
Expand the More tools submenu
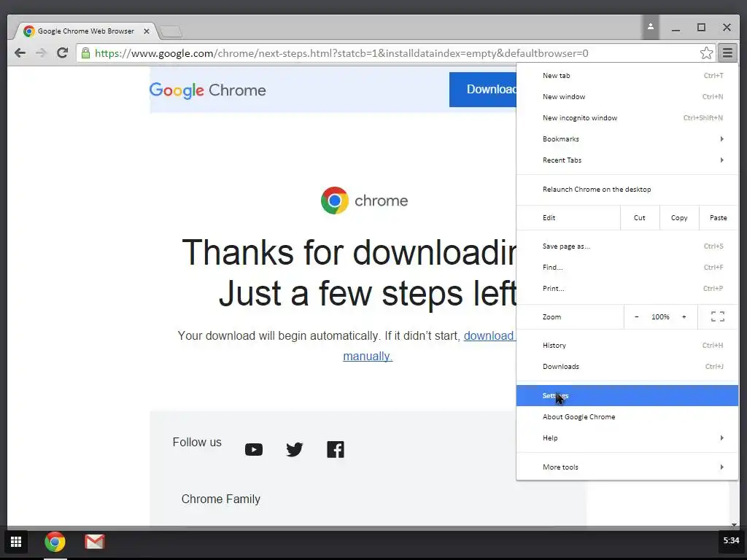point(627,467)
